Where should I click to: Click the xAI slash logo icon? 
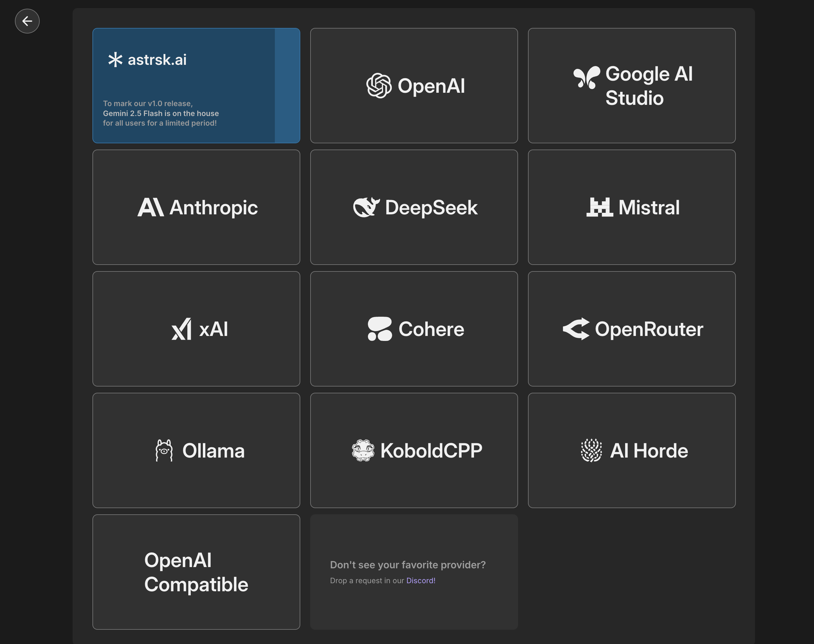[x=181, y=329]
